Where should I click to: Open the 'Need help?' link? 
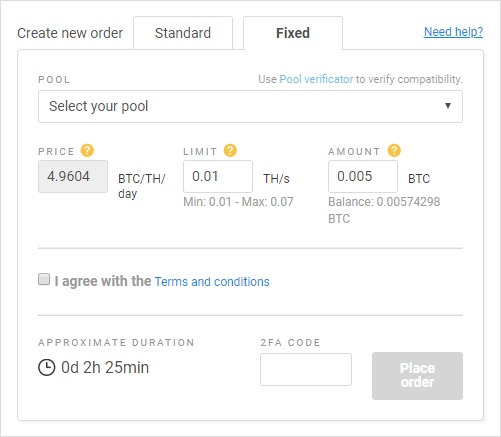click(453, 32)
